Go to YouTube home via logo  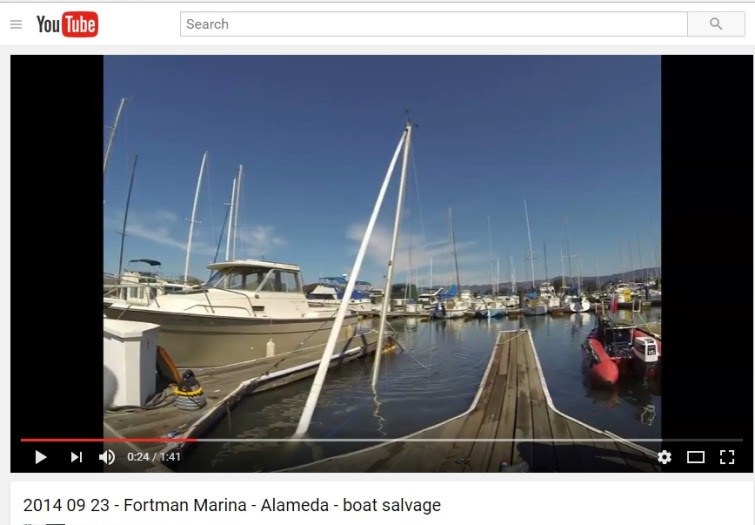(67, 24)
